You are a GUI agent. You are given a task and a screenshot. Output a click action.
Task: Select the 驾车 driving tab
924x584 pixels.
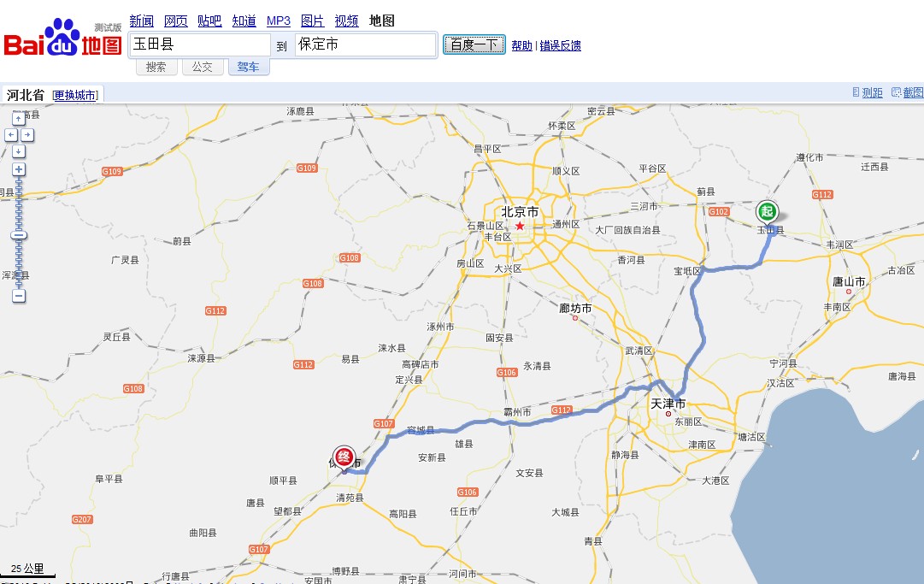click(248, 67)
